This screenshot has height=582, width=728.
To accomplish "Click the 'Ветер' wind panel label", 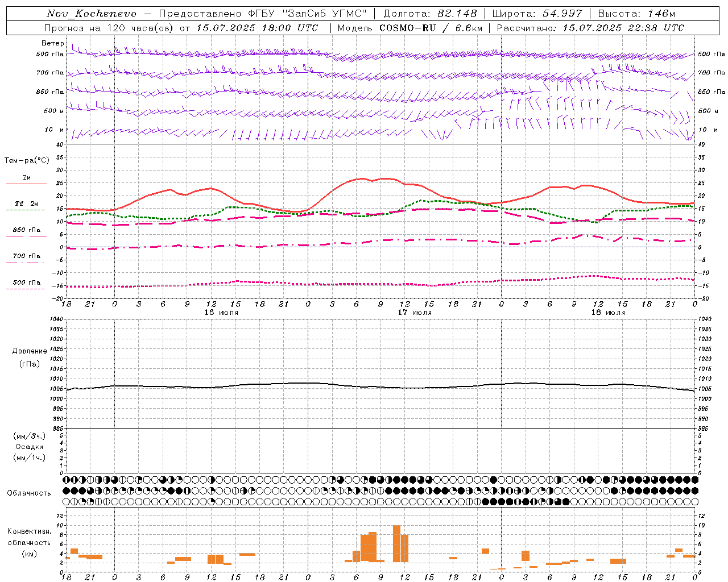I will (53, 43).
